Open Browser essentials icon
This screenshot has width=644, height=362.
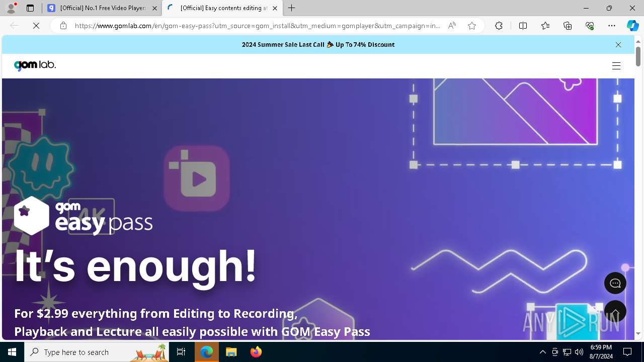[x=590, y=26]
